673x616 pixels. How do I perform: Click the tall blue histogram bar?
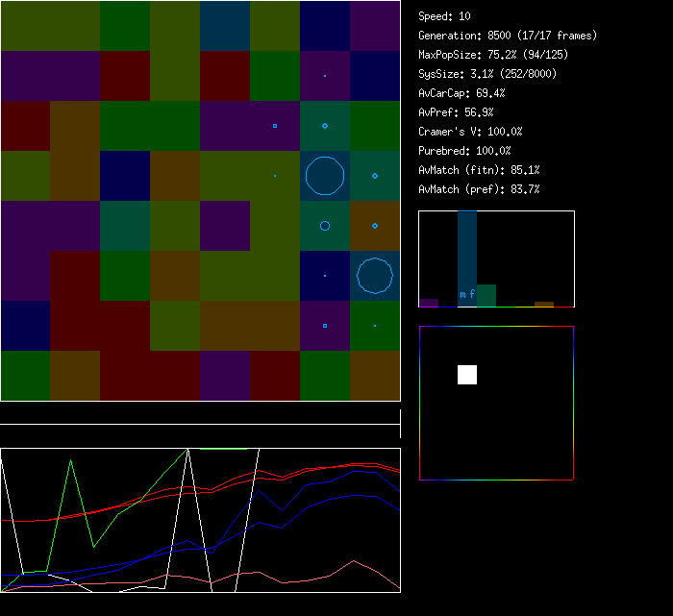pyautogui.click(x=467, y=255)
